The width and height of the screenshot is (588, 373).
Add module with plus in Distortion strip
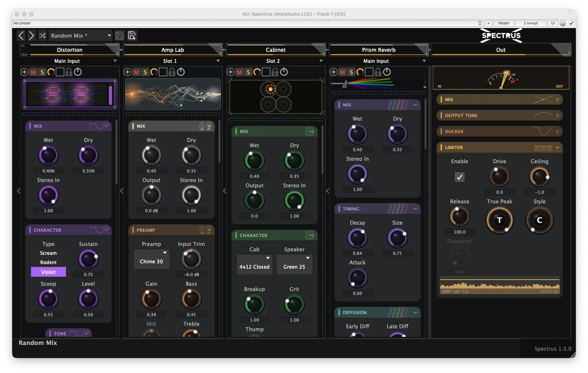click(x=25, y=72)
